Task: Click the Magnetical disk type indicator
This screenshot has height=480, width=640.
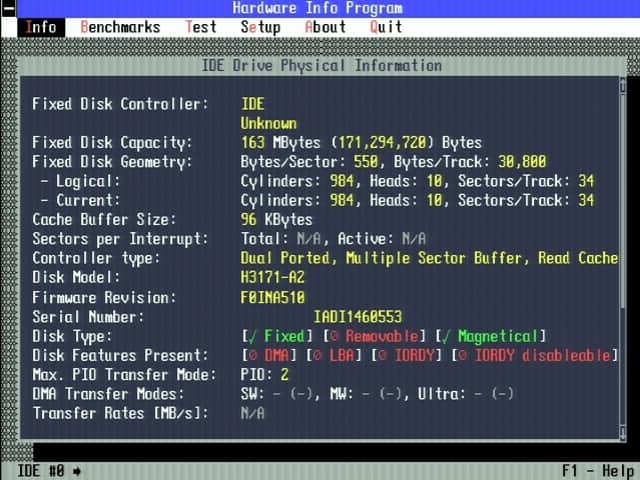Action: (491, 336)
